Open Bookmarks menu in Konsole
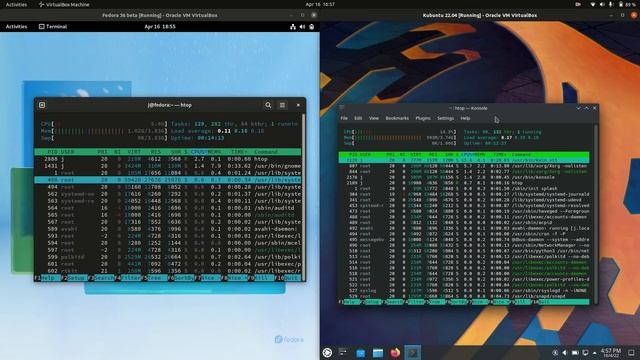 click(397, 118)
